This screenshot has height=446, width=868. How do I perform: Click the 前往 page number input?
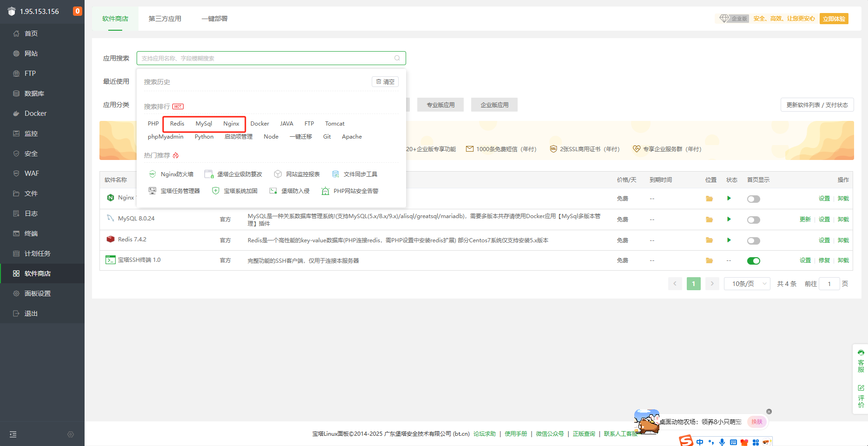tap(829, 284)
